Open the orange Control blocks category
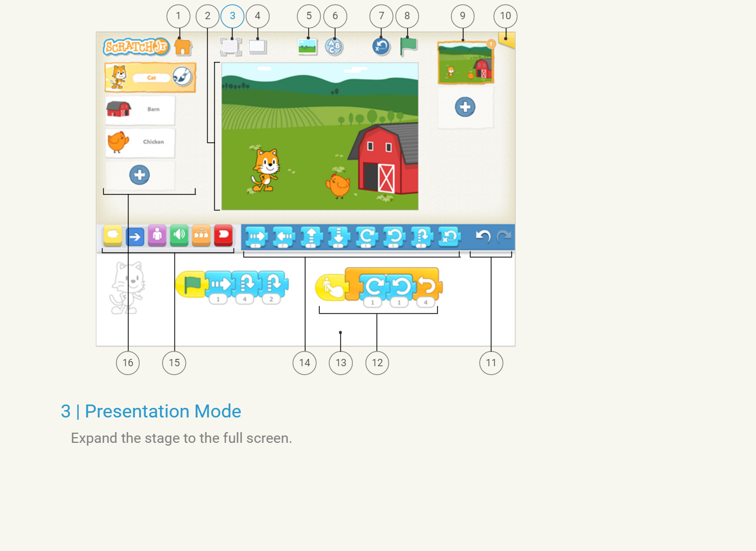 click(201, 236)
